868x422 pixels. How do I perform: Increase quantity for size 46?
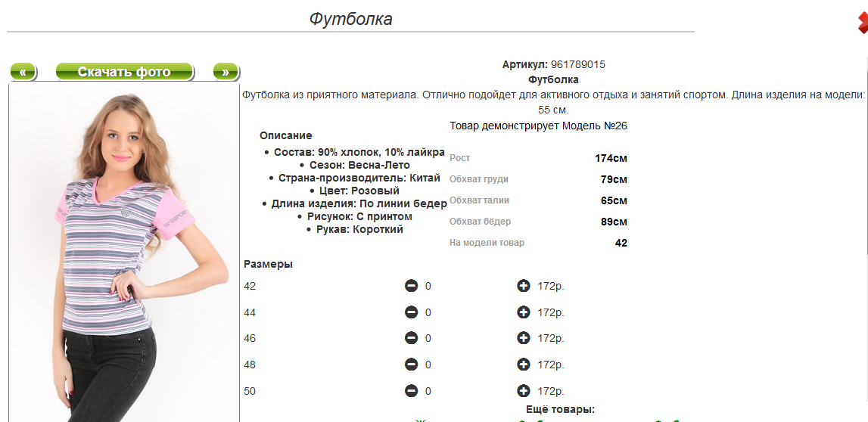(523, 338)
